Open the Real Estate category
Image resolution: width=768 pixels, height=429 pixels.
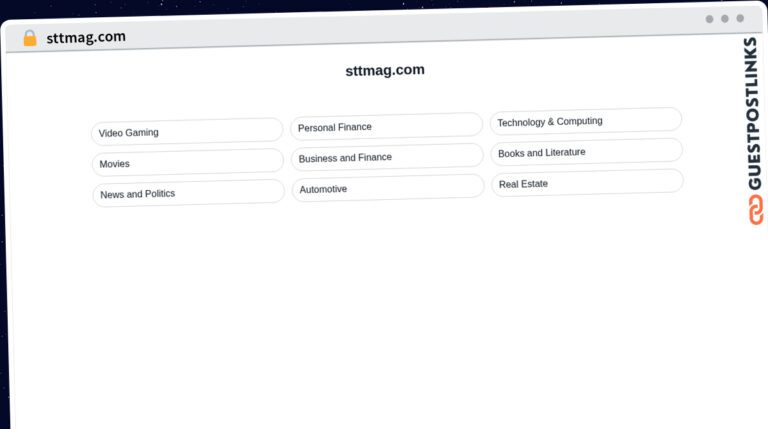pos(587,183)
